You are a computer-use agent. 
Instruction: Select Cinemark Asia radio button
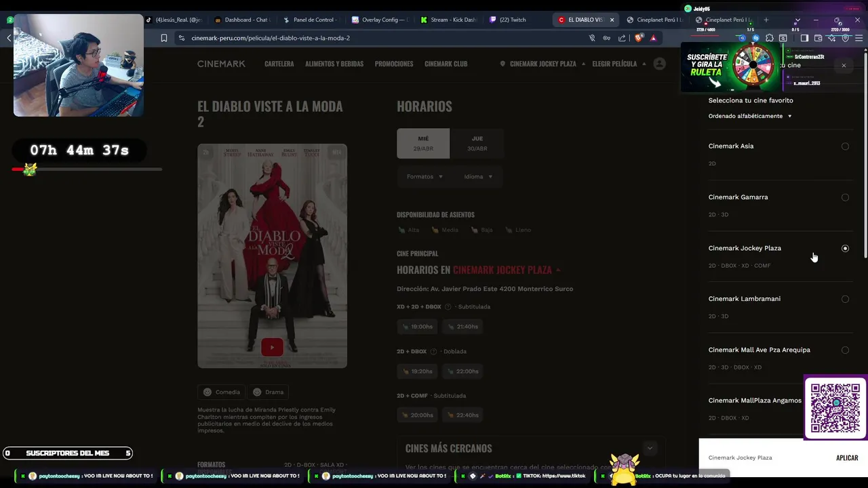pyautogui.click(x=845, y=146)
